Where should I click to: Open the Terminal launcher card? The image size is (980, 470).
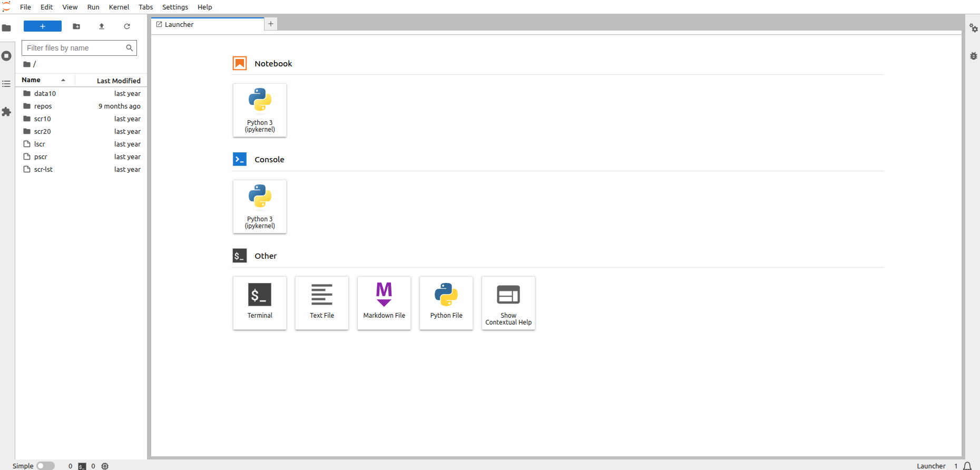pyautogui.click(x=260, y=302)
